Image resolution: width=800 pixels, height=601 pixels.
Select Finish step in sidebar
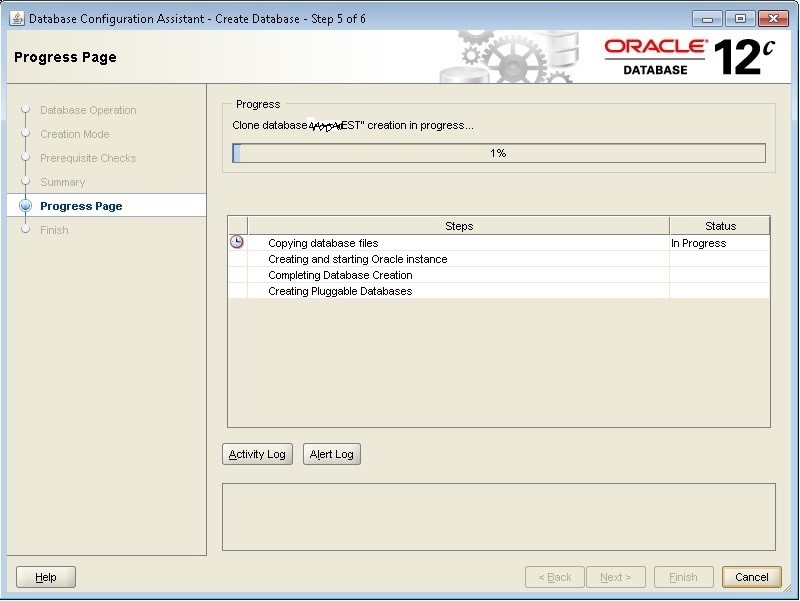[54, 230]
